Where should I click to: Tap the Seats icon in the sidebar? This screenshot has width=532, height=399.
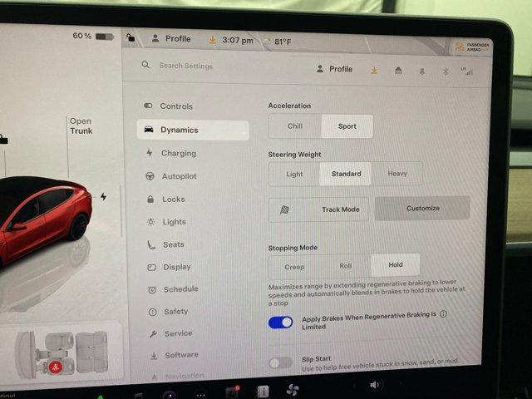tap(151, 244)
